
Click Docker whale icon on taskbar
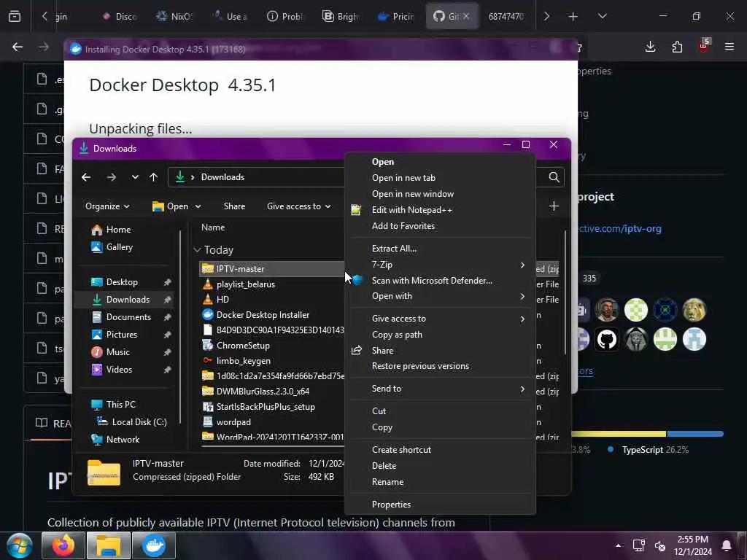click(x=153, y=545)
